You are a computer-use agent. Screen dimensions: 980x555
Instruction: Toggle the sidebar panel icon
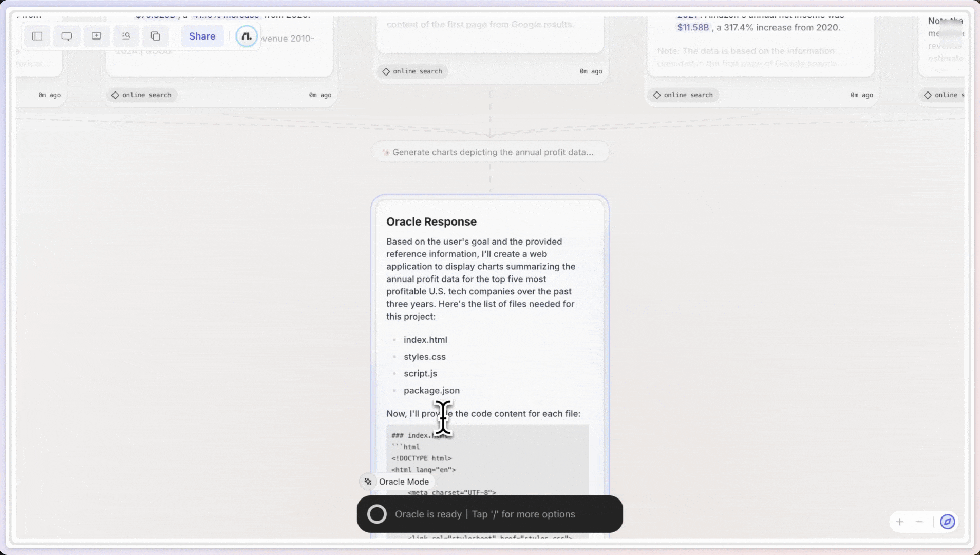click(37, 36)
